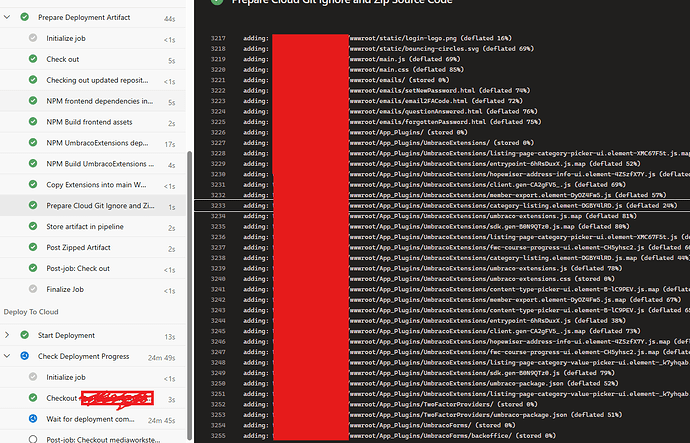Click the blue running icon beside Check Deployment Progress
This screenshot has width=690, height=443.
tap(25, 356)
